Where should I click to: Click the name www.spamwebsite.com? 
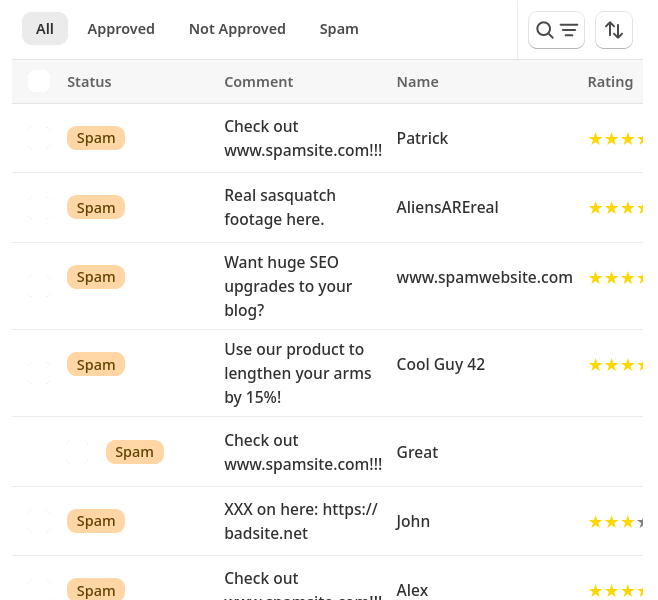pyautogui.click(x=484, y=277)
